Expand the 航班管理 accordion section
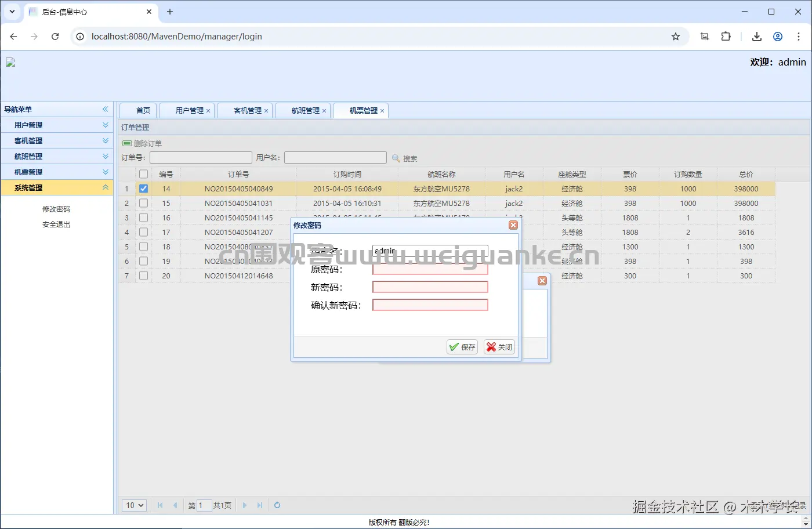812x529 pixels. [106, 156]
